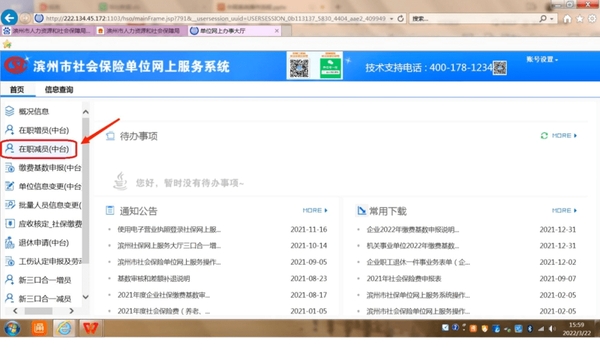Open download 企业职工退休一件事业务表单
This screenshot has height=360, width=600.
418,262
